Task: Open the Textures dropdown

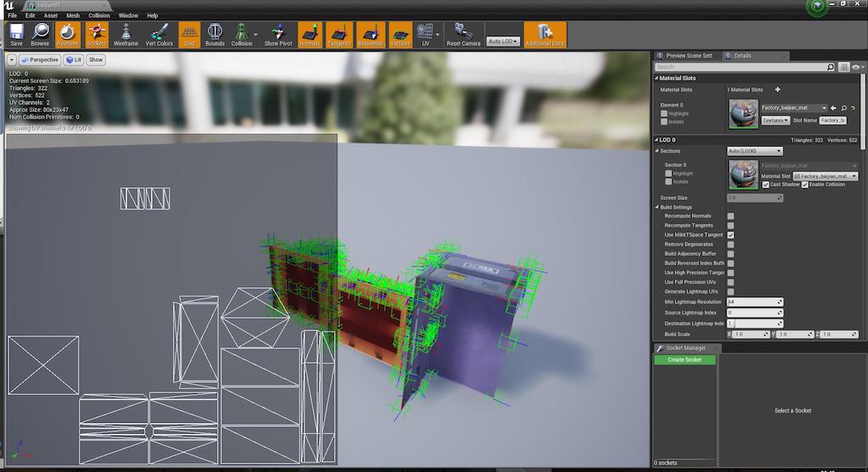Action: [x=775, y=120]
